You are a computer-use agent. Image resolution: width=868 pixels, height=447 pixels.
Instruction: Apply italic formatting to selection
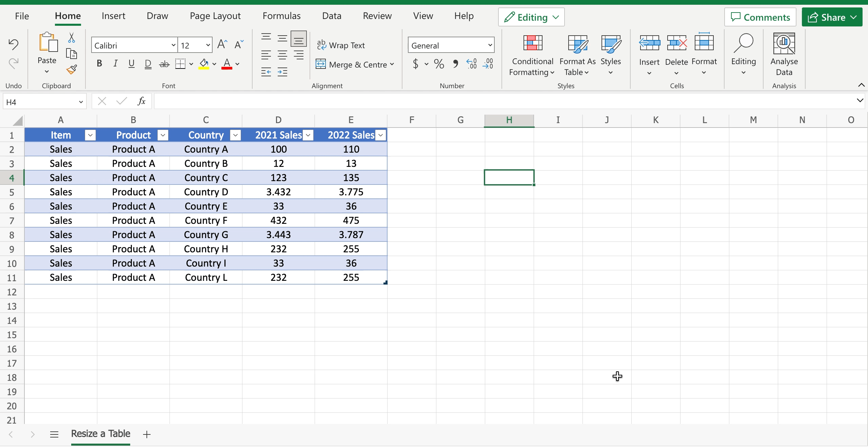point(115,64)
